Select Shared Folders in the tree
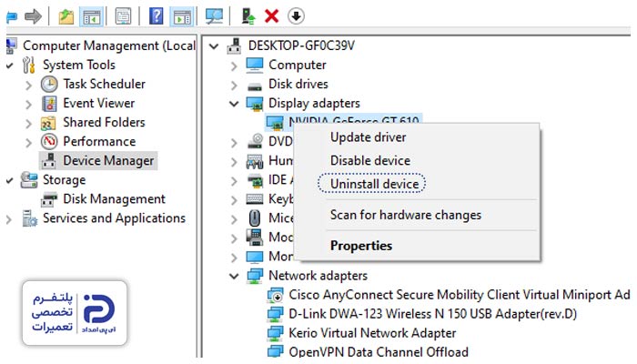Screen dimensions: 637x364 tap(104, 122)
